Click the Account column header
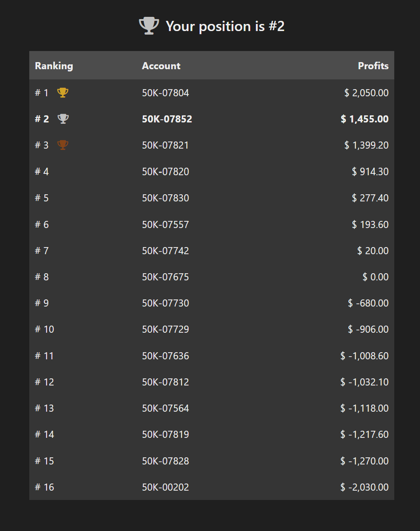The image size is (420, 531). coord(161,66)
